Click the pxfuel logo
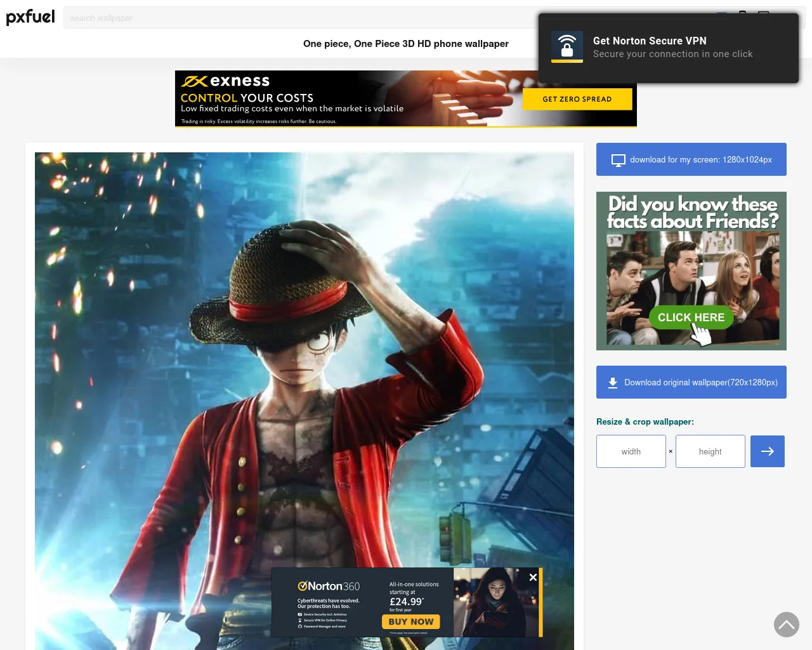Screen dimensions: 812x650 coord(30,17)
